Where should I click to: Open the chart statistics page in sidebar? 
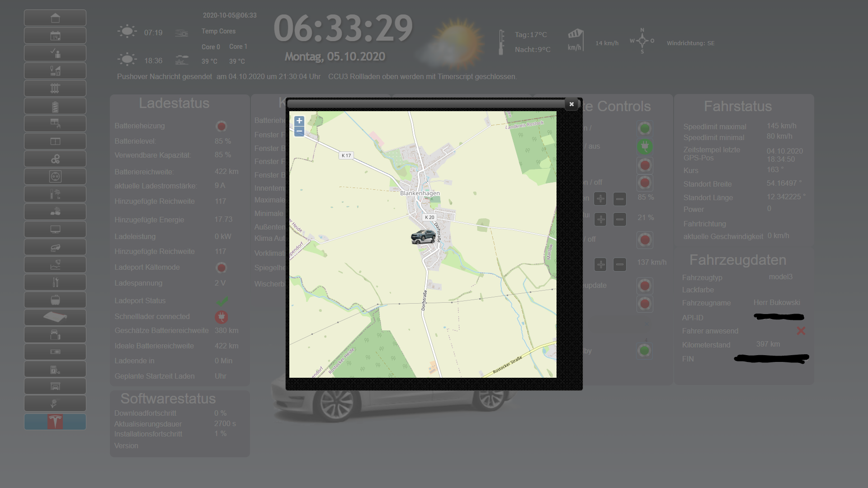pos(55,265)
